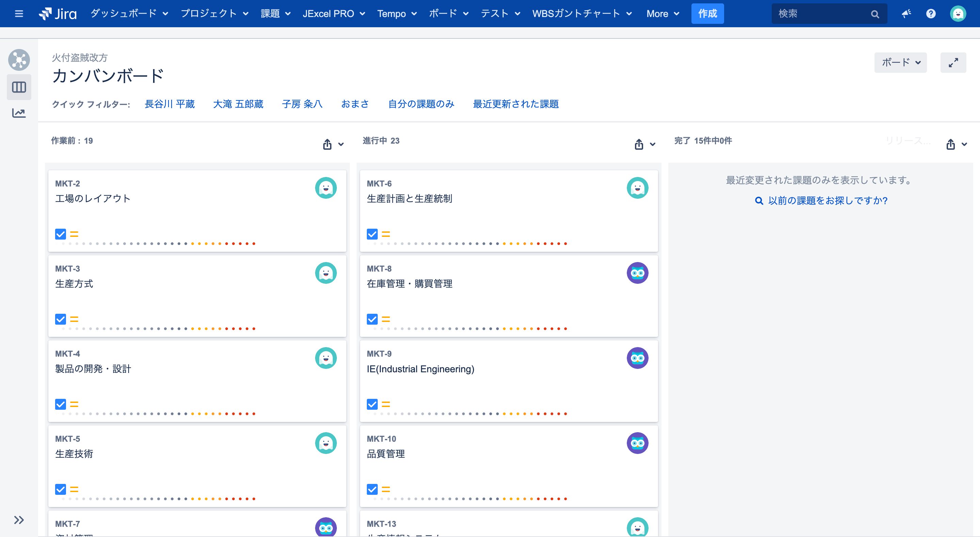
Task: Open the MKT-9 IE(Industrial Engineering) card
Action: click(509, 380)
